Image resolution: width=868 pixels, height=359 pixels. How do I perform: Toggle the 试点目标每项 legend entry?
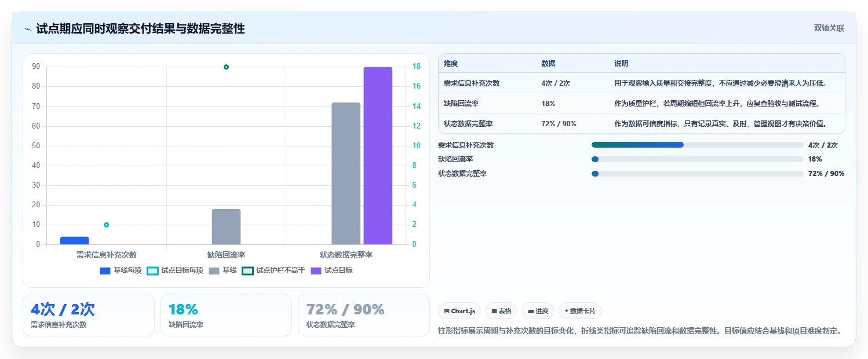175,270
